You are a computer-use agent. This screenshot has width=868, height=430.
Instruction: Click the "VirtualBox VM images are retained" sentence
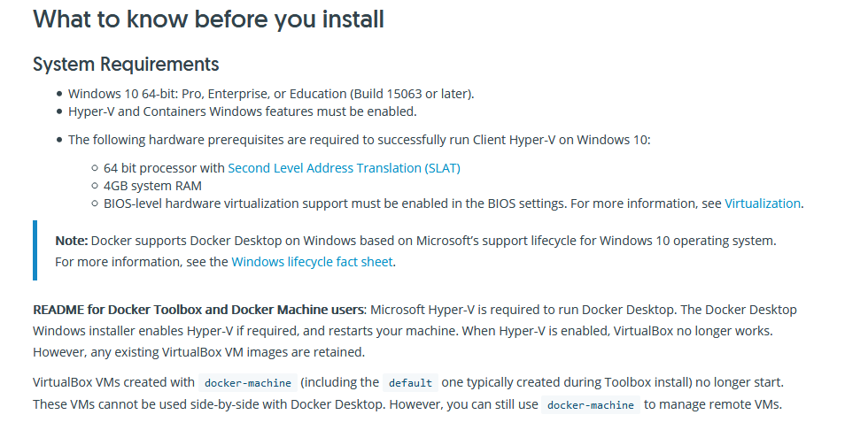click(263, 352)
